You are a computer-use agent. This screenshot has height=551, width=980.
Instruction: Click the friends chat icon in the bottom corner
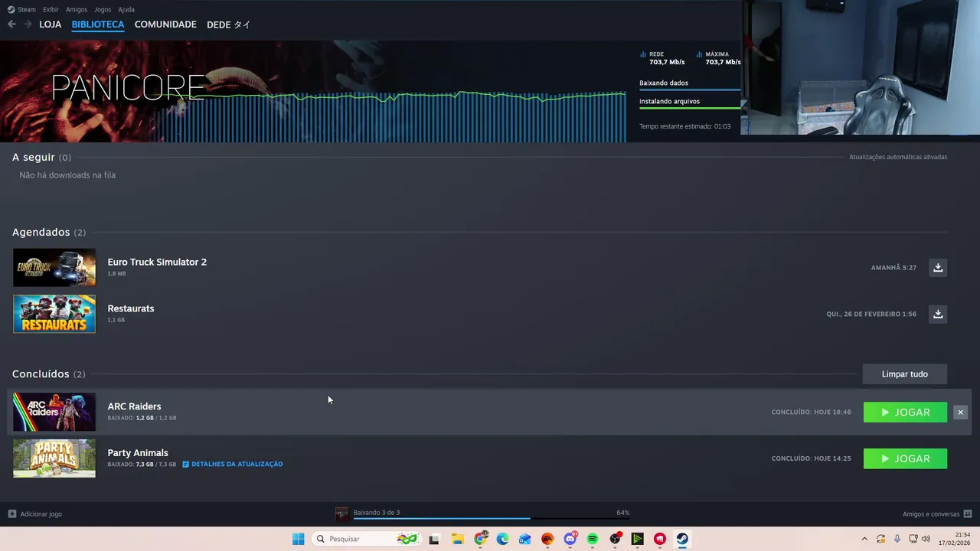pyautogui.click(x=968, y=514)
